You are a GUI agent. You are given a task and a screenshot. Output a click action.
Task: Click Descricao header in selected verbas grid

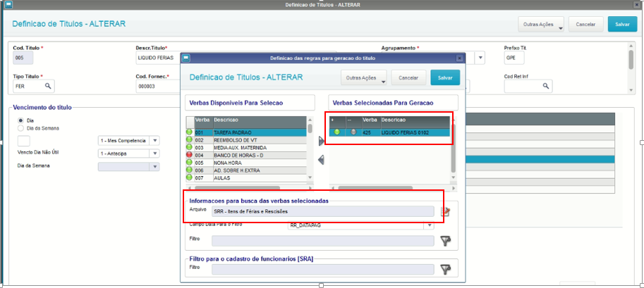(x=415, y=123)
